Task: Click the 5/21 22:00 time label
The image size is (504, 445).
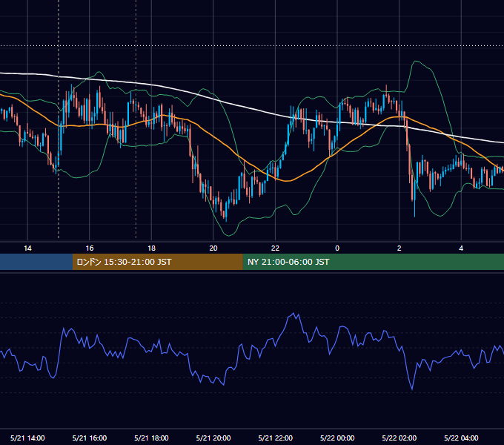Action: pyautogui.click(x=276, y=438)
